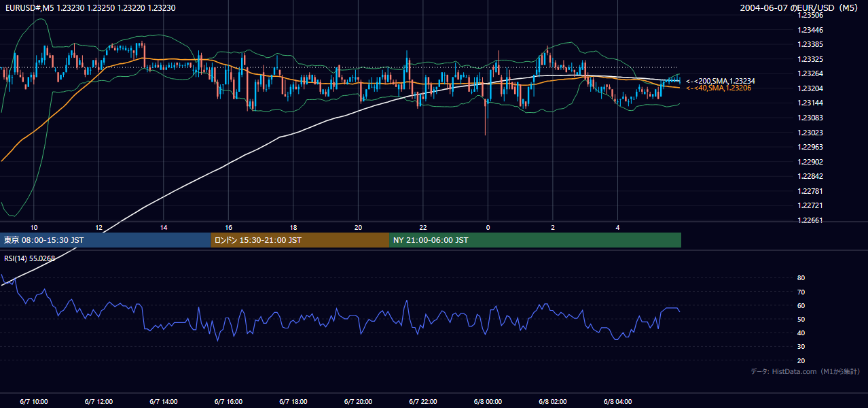Click the 6/7 20:00 time label
Viewport: 868px width, 408px height.
(358, 402)
